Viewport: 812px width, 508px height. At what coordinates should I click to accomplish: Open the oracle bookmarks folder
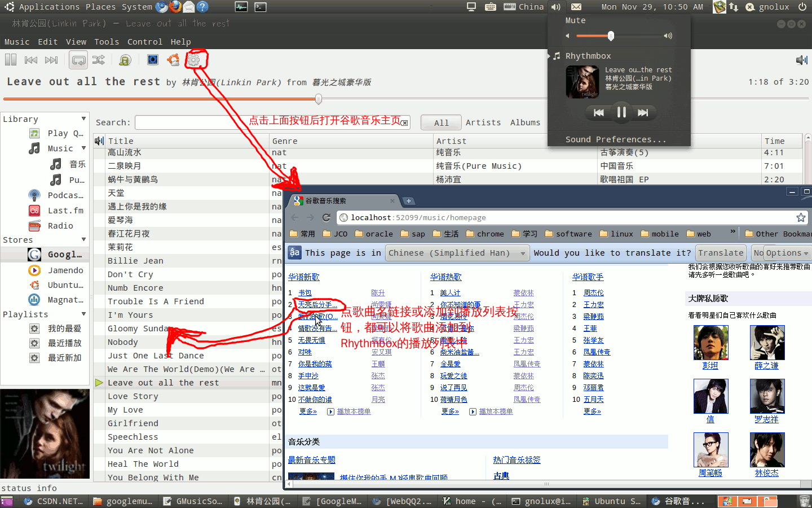point(375,234)
